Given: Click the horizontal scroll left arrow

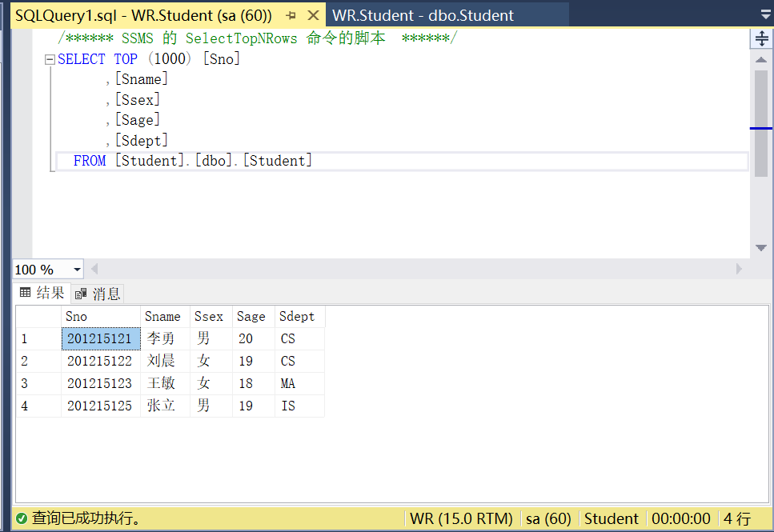Looking at the screenshot, I should (94, 269).
